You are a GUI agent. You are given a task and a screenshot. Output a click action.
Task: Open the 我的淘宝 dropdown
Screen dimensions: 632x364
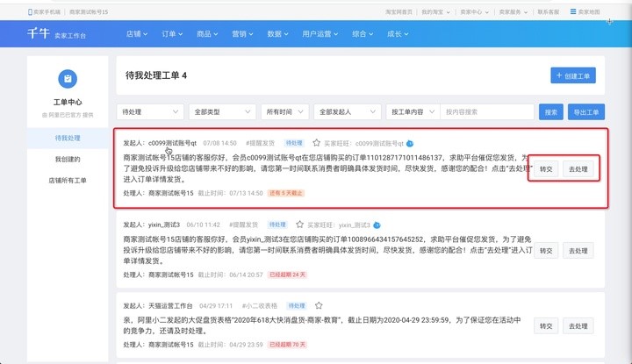tap(435, 12)
